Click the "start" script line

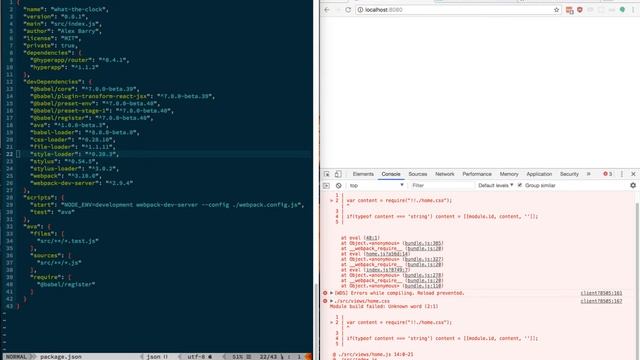(167, 205)
